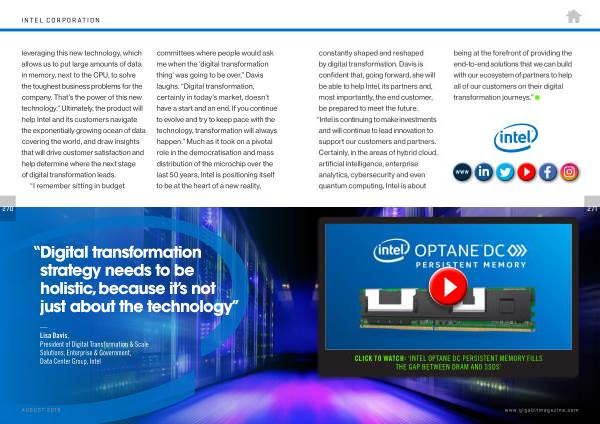Screen dimensions: 600x424
Task: Click 'PERSISTENT MEMORY' text in video
Action: pyautogui.click(x=471, y=265)
